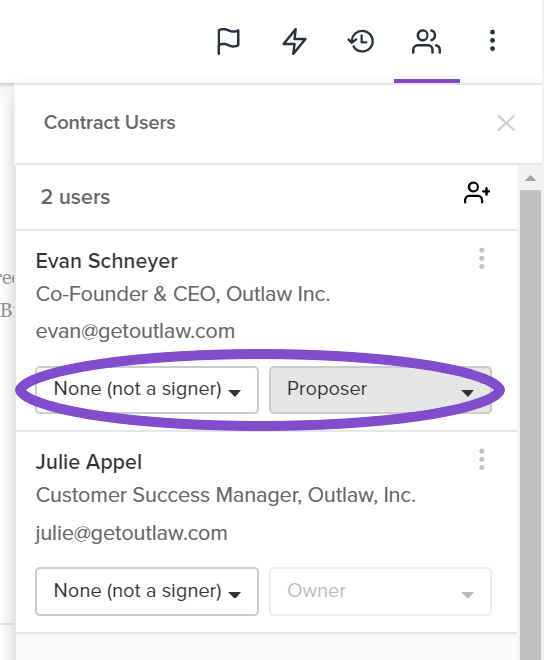
Task: Click the Contract Users panel title
Action: pyautogui.click(x=109, y=123)
